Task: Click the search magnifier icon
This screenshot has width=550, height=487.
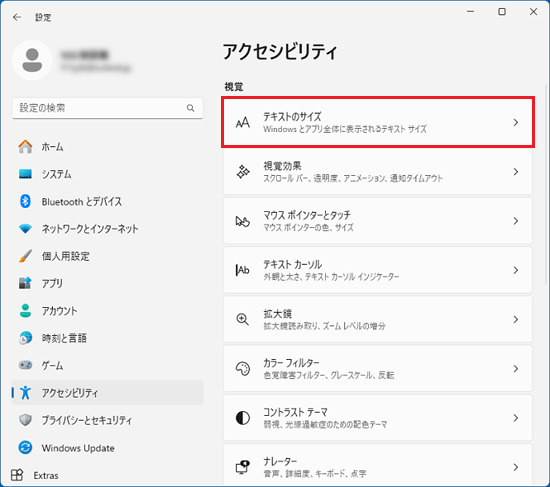Action: pos(190,108)
